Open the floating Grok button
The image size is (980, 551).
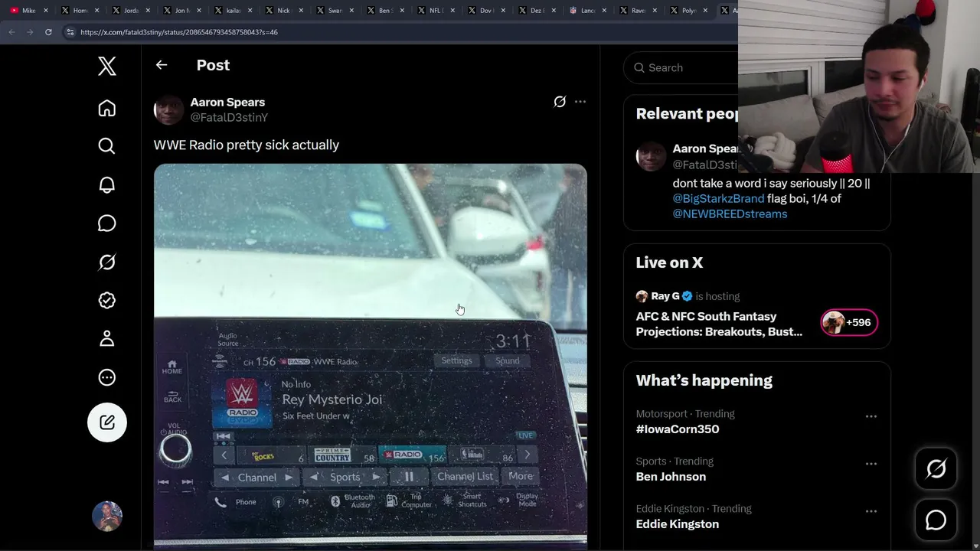point(936,468)
